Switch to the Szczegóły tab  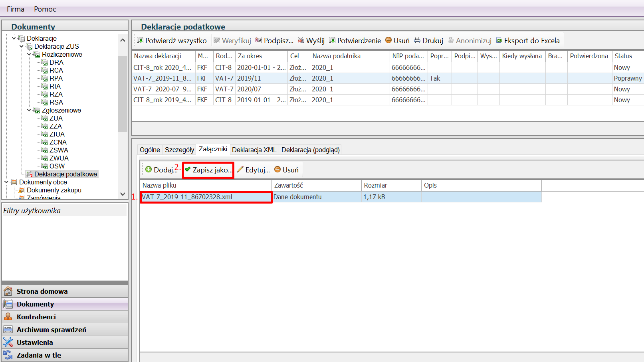(x=179, y=150)
